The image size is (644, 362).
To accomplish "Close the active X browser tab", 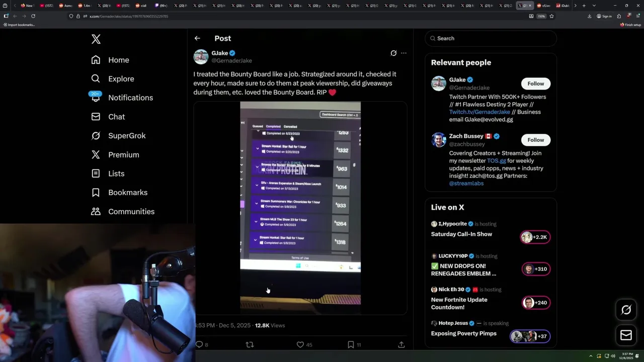I will coord(530,6).
